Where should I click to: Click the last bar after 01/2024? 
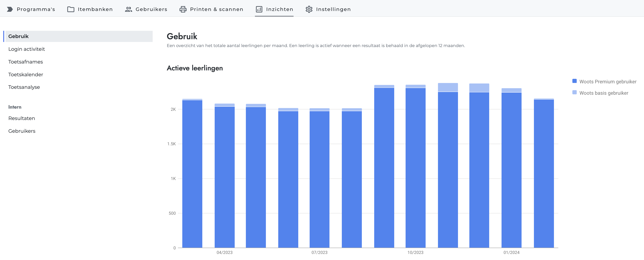(544, 173)
